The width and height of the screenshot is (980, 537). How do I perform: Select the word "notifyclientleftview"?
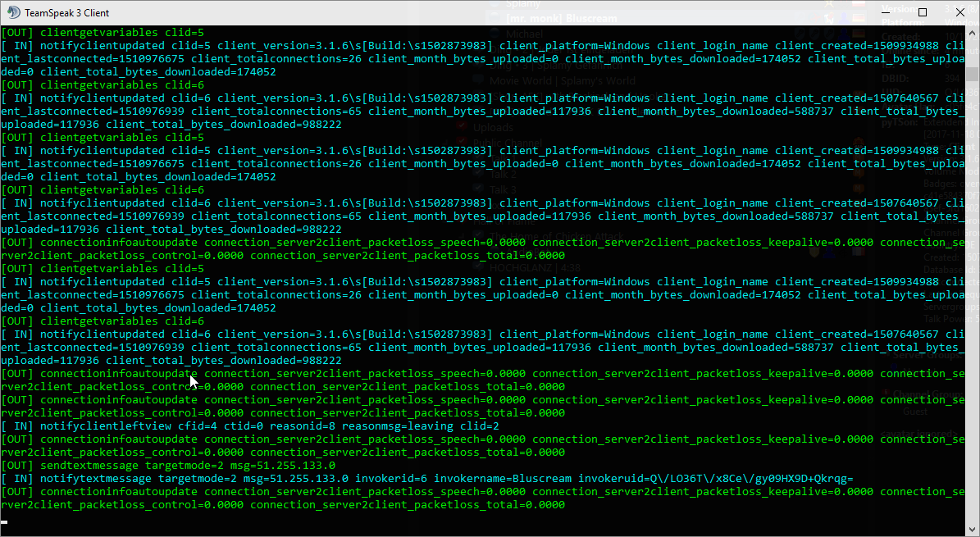point(106,426)
